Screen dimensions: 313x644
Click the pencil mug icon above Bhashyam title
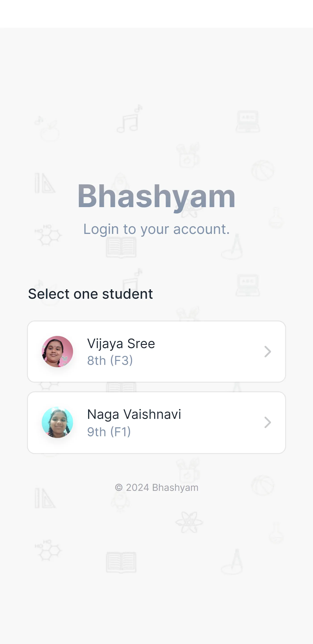188,155
